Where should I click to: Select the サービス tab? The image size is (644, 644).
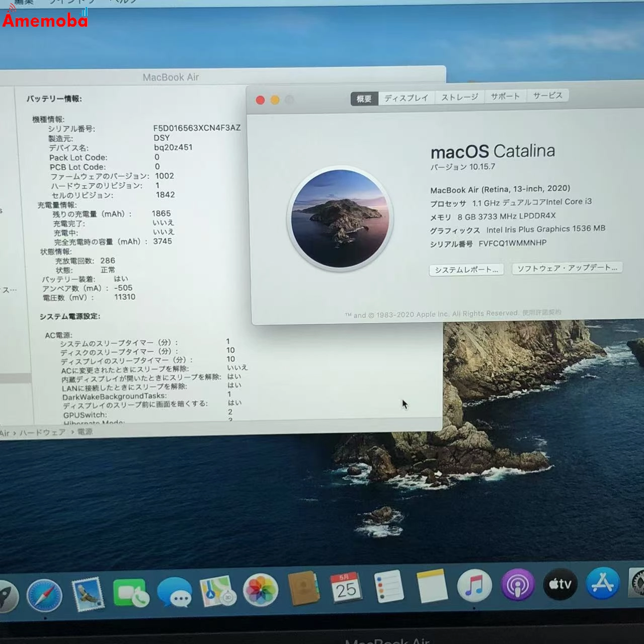point(547,96)
